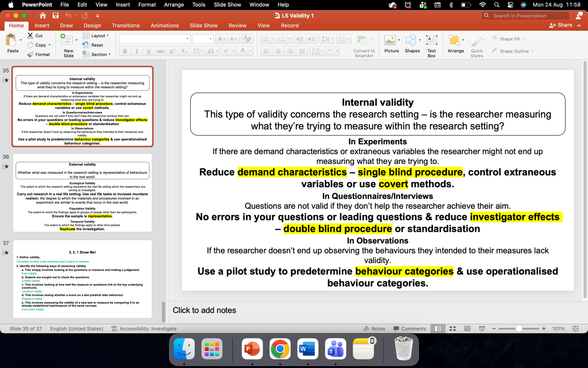Screen dimensions: 588x368
Task: Open the Shapes gallery
Action: pos(412,44)
